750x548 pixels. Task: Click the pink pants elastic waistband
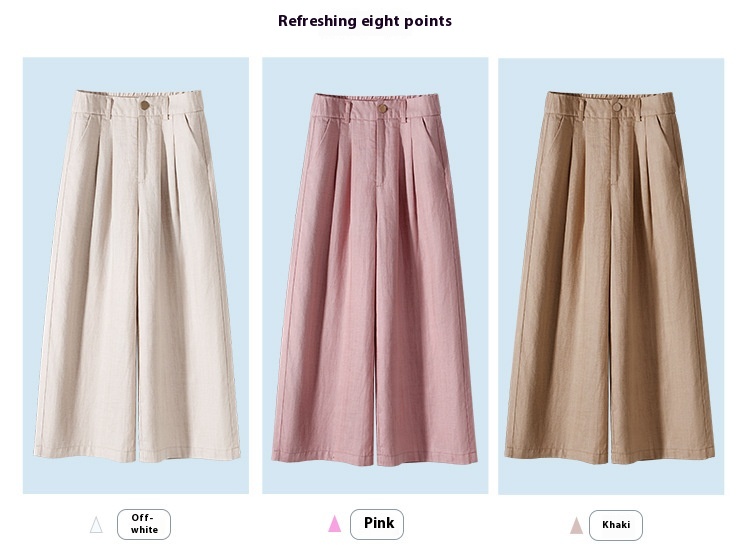tap(375, 98)
